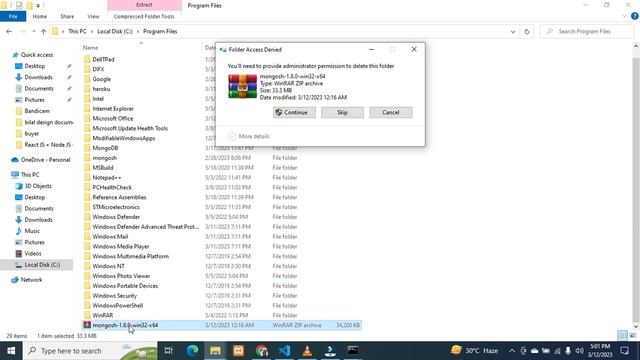Open the volume control icon

coord(579,351)
